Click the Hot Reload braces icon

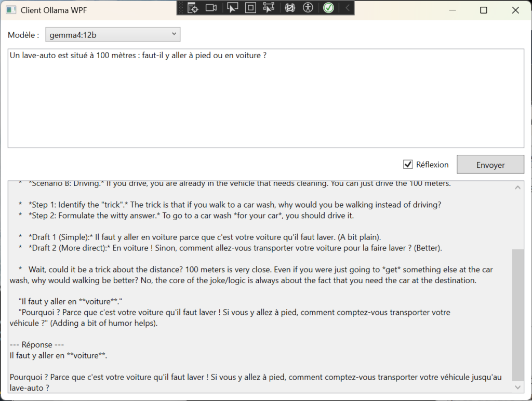pyautogui.click(x=290, y=8)
